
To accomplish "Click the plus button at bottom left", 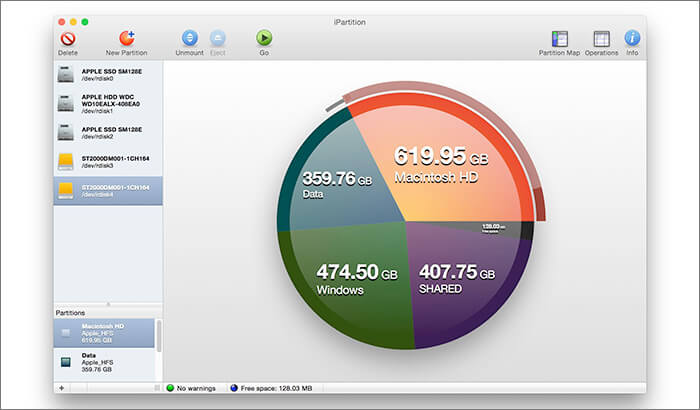I will coord(62,388).
